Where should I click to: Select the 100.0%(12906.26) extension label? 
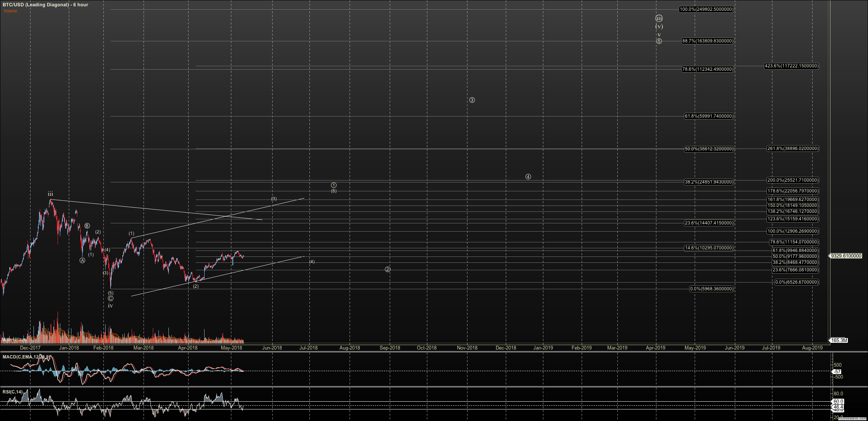tap(793, 231)
